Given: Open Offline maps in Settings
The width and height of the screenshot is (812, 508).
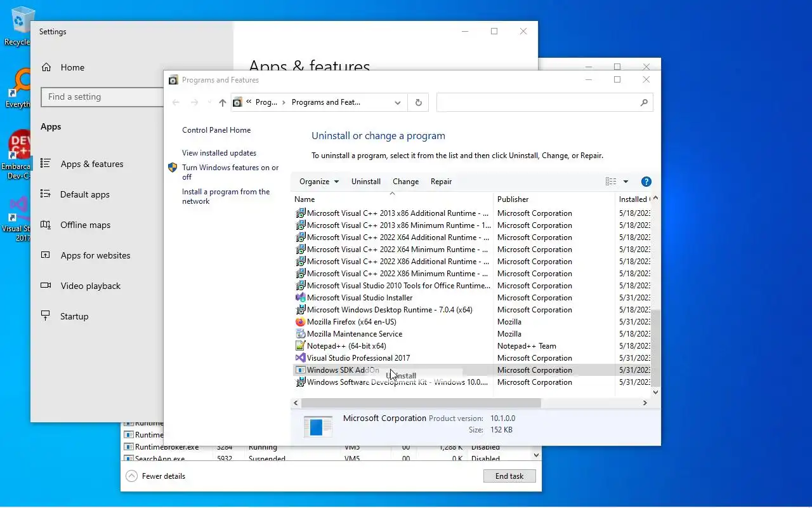Looking at the screenshot, I should point(86,225).
